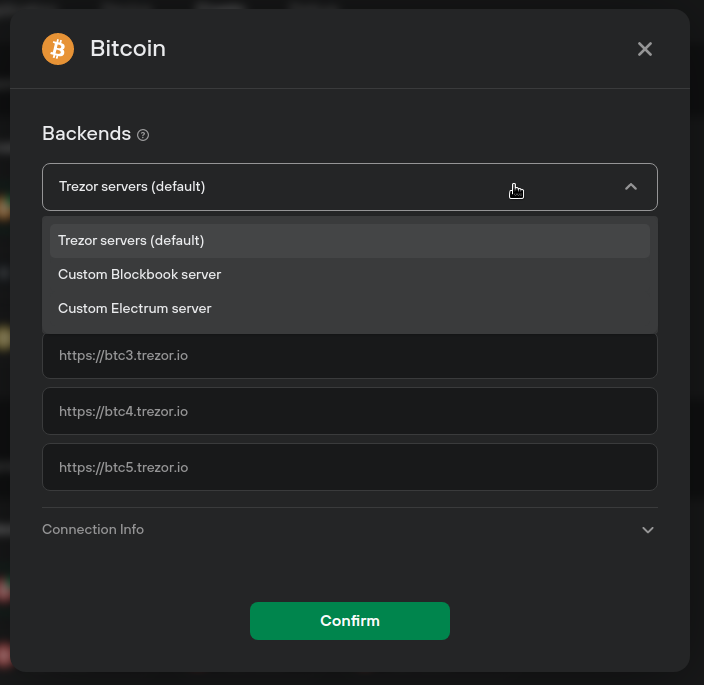This screenshot has width=704, height=685.
Task: Select the Custom Electrum server option
Action: [350, 309]
